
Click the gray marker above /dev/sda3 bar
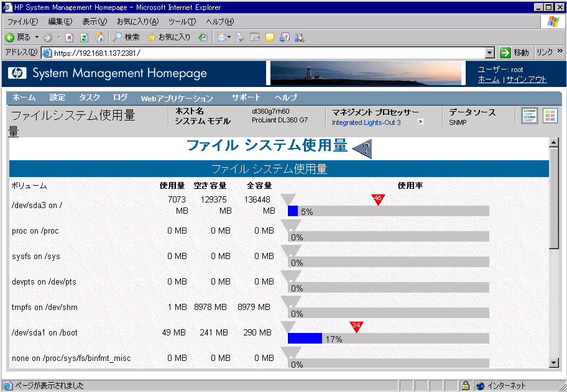[288, 199]
